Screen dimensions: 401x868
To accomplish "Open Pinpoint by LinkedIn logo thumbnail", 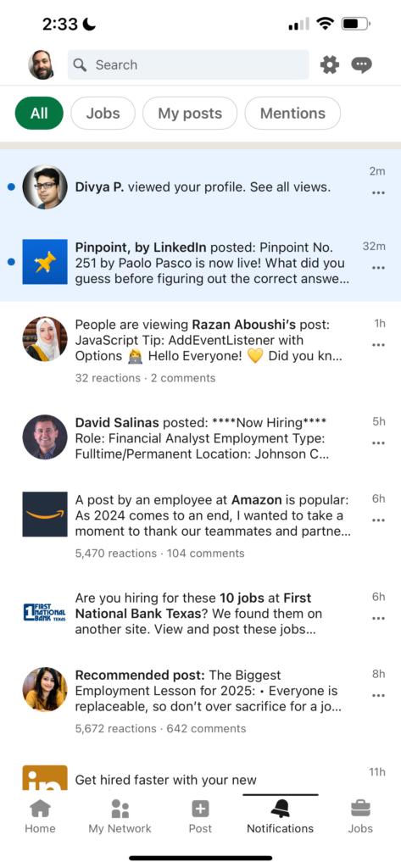I will tap(45, 262).
